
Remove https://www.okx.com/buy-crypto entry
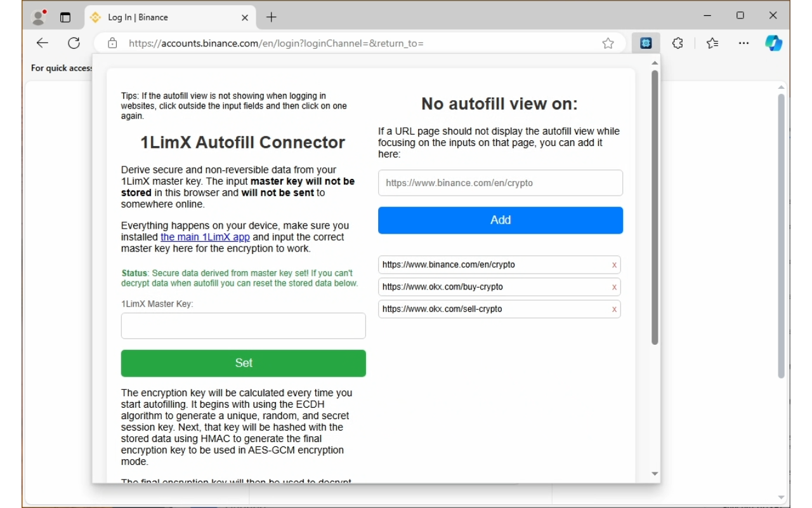click(x=614, y=287)
